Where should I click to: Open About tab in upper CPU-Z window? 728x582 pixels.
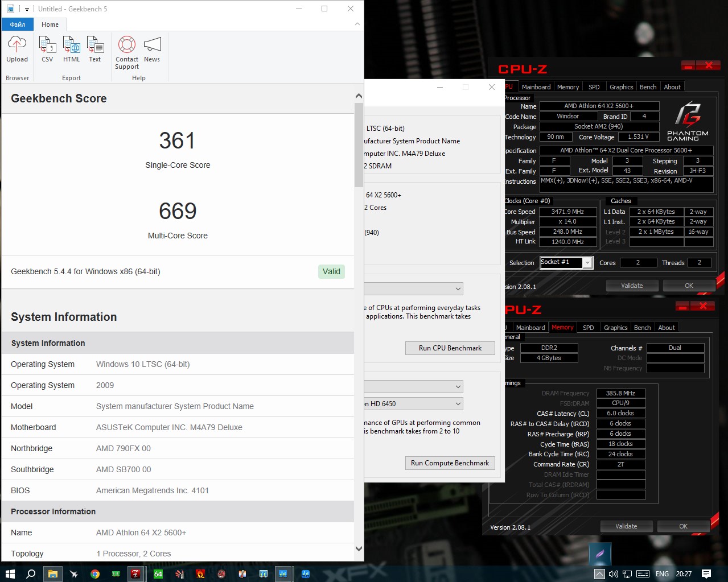click(672, 87)
